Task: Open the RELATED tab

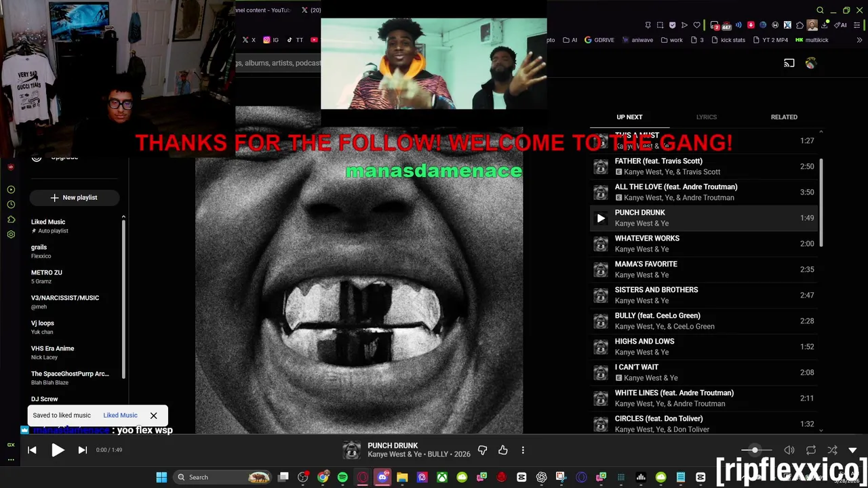Action: (x=784, y=117)
